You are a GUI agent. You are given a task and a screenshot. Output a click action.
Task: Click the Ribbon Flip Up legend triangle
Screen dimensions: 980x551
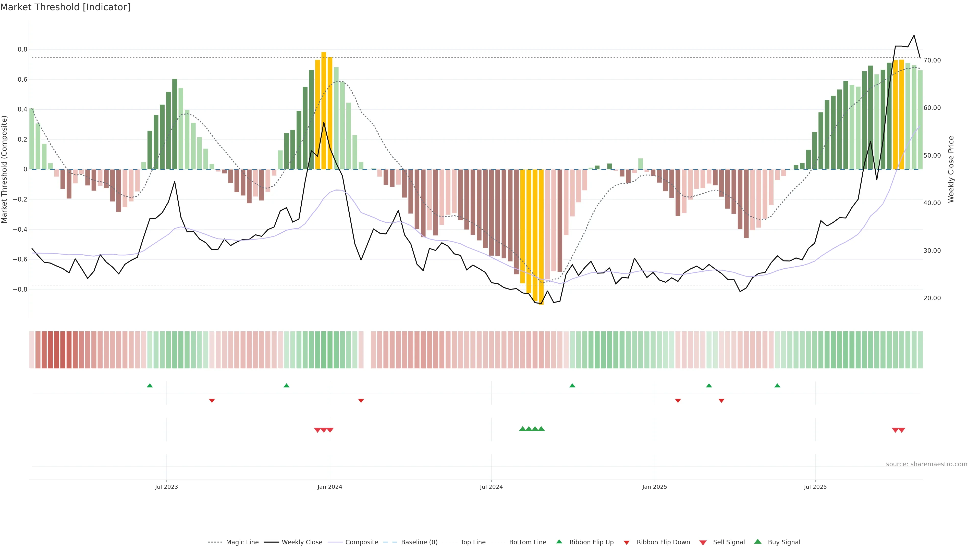click(x=559, y=542)
